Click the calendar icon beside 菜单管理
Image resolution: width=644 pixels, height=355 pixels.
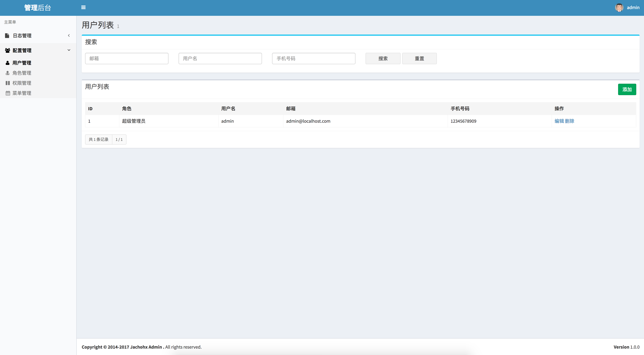click(x=8, y=93)
